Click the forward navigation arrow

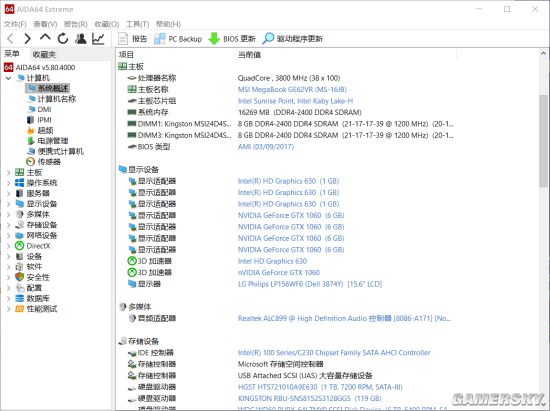(27, 38)
